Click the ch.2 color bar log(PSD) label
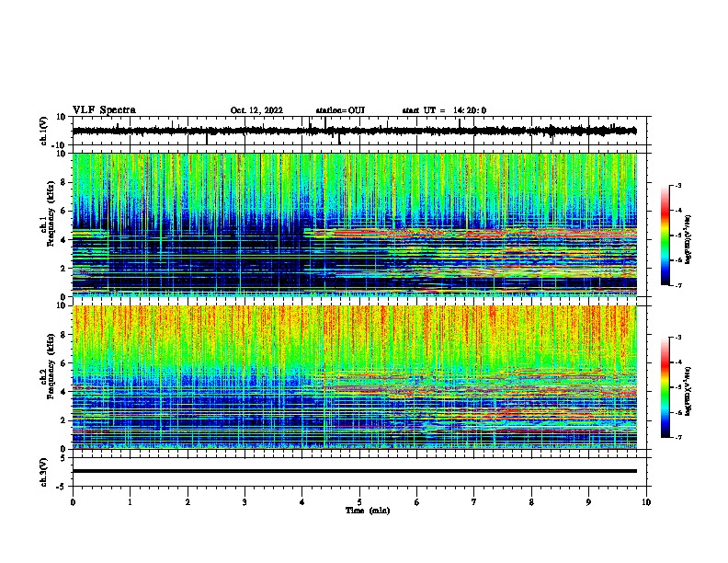The width and height of the screenshot is (728, 563). click(688, 391)
